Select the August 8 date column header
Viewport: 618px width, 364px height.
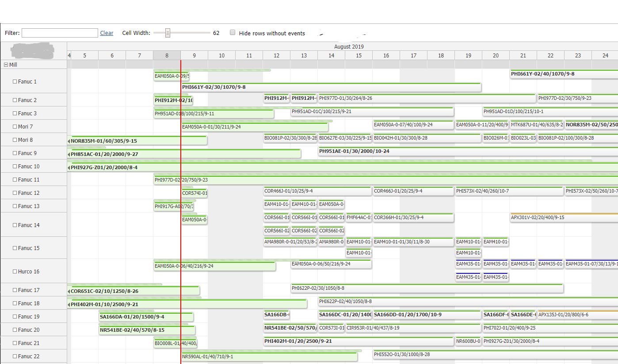[x=167, y=55]
